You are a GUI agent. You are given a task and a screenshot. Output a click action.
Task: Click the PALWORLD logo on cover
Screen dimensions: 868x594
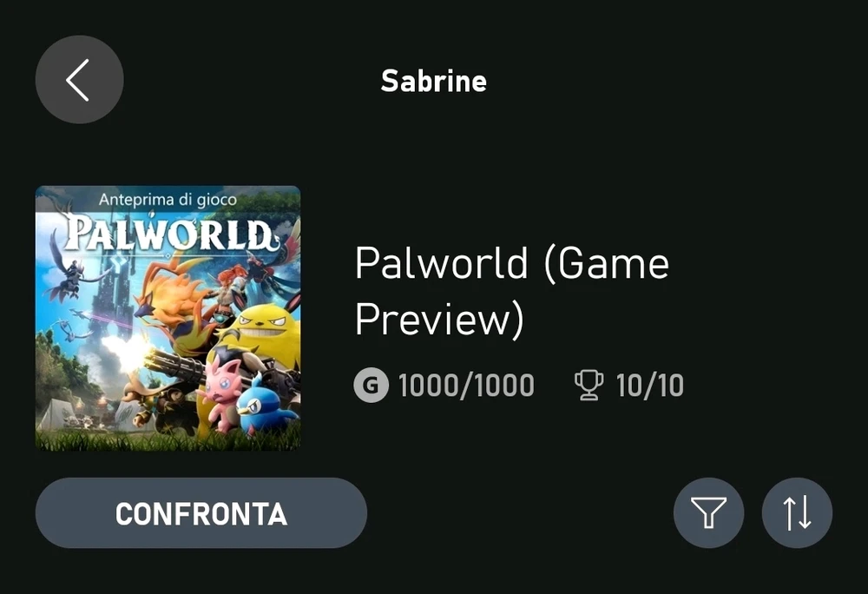[168, 234]
